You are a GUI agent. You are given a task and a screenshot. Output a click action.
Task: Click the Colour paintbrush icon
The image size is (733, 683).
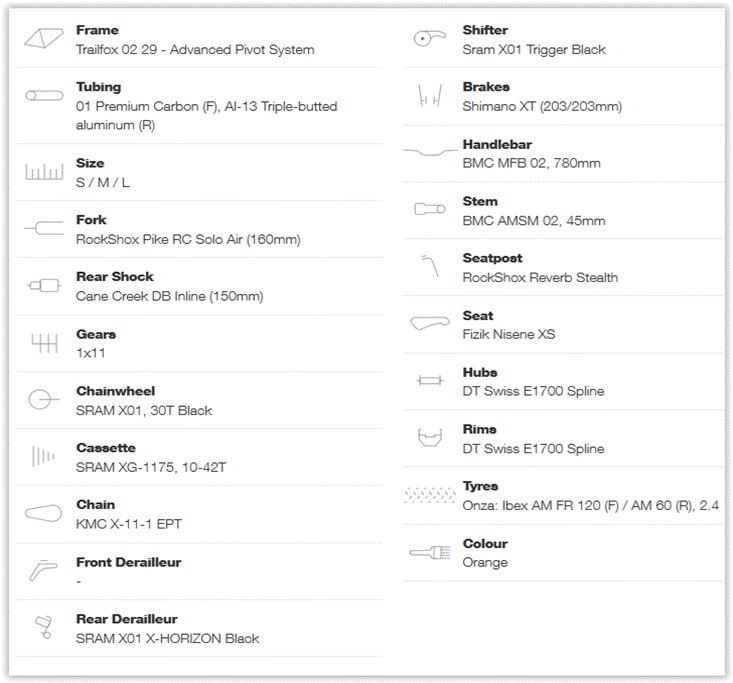[430, 552]
